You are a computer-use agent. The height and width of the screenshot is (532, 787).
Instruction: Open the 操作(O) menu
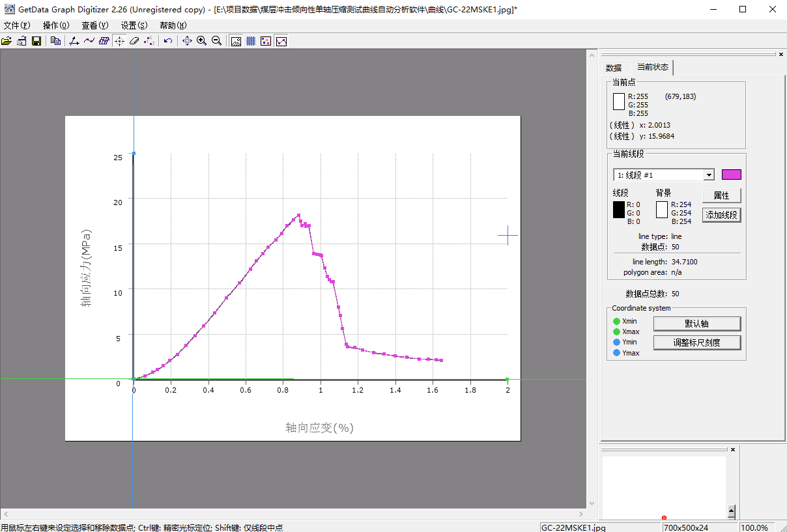coord(56,25)
